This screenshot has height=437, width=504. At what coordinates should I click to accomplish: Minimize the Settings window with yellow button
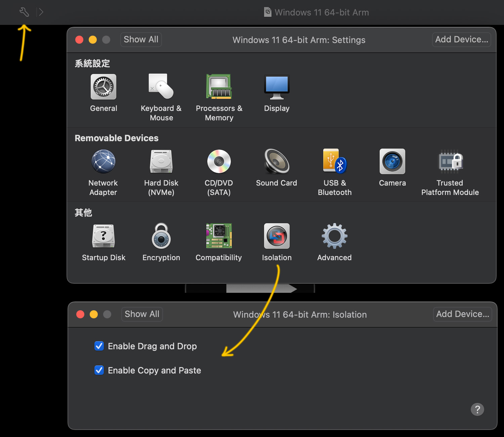(93, 40)
